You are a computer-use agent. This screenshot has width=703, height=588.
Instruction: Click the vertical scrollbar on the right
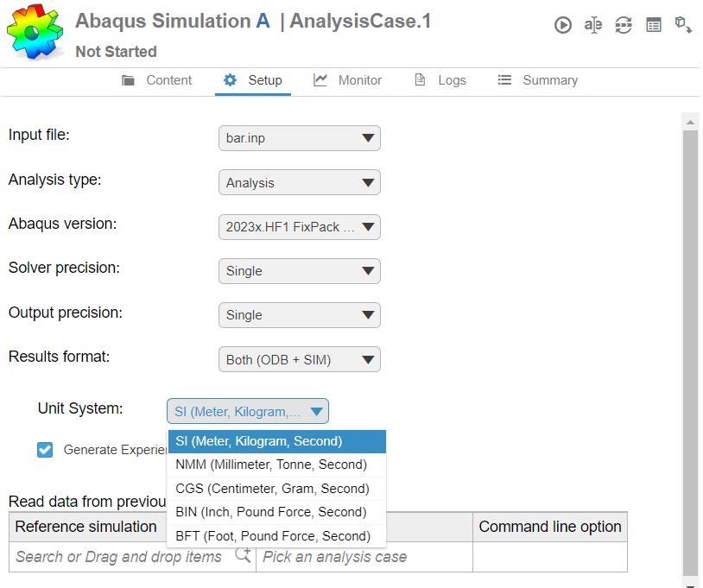coord(690,345)
